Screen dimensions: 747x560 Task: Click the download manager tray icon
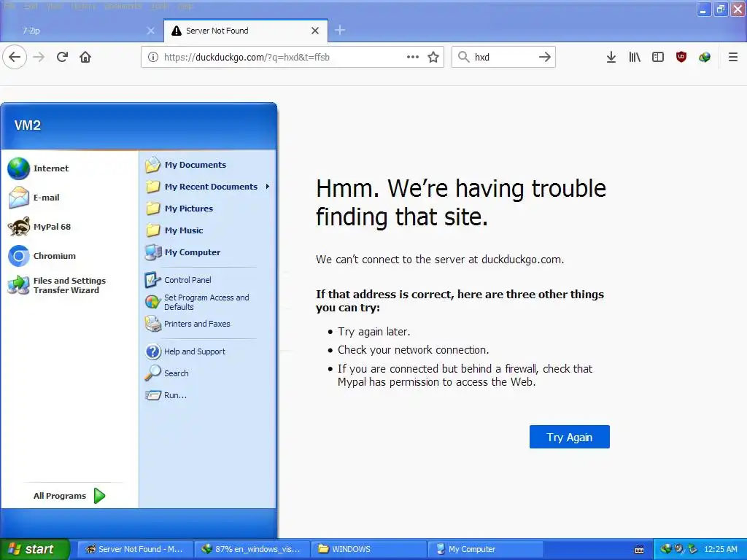coord(665,549)
